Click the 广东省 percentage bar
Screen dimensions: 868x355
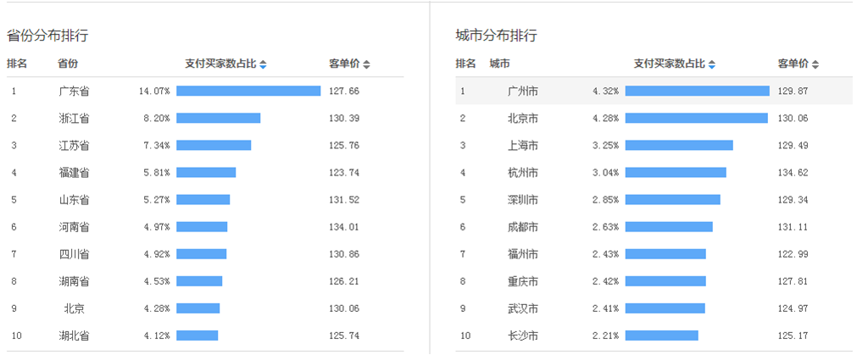point(248,91)
